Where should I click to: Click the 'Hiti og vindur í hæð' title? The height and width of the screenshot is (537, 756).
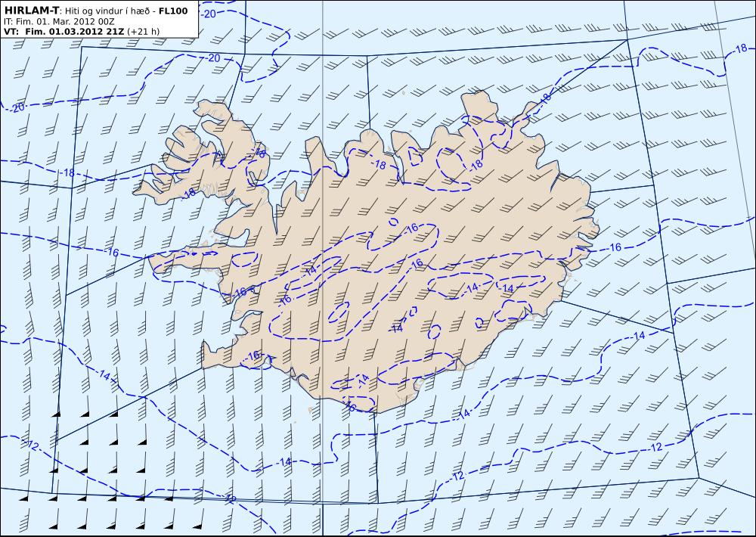[x=107, y=11]
